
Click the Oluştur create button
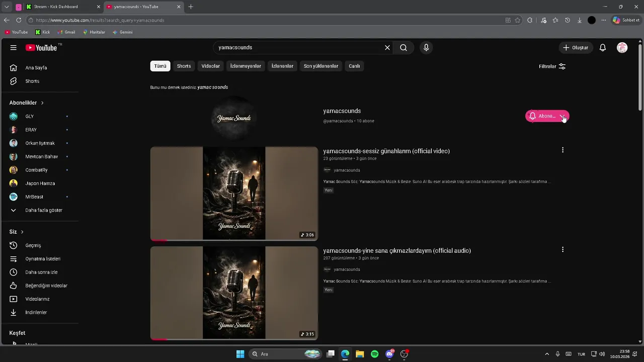coord(576,48)
